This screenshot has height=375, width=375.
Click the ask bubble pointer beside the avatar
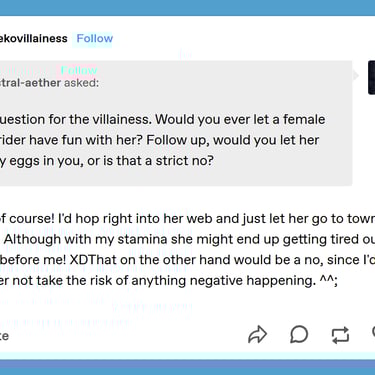point(356,76)
